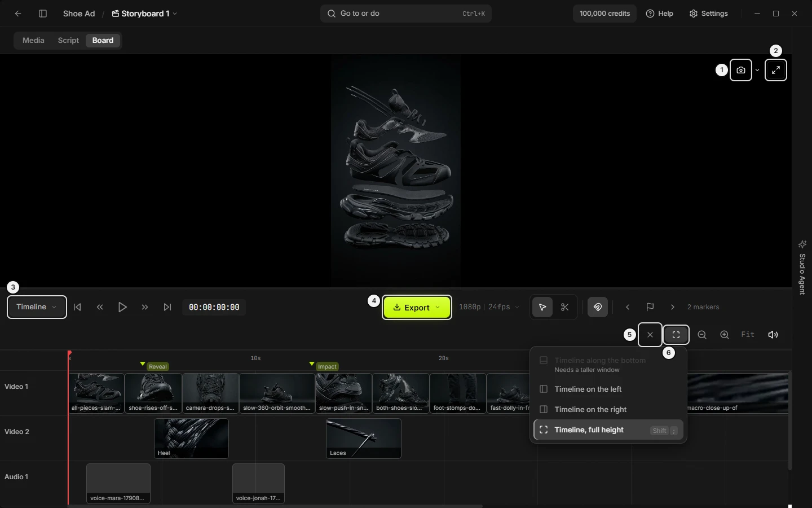This screenshot has width=812, height=508.
Task: Open the 1080p 24fps resolution dropdown
Action: click(x=489, y=307)
